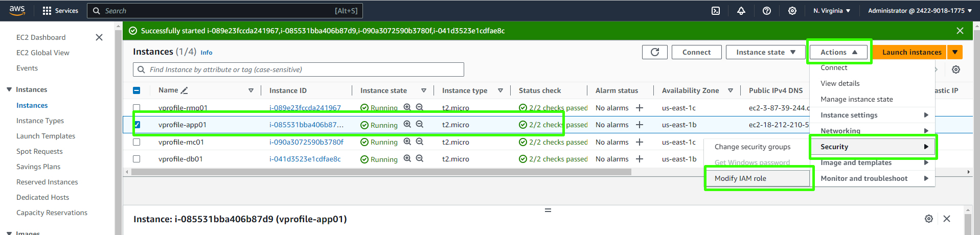Open the notifications bell

(x=741, y=11)
